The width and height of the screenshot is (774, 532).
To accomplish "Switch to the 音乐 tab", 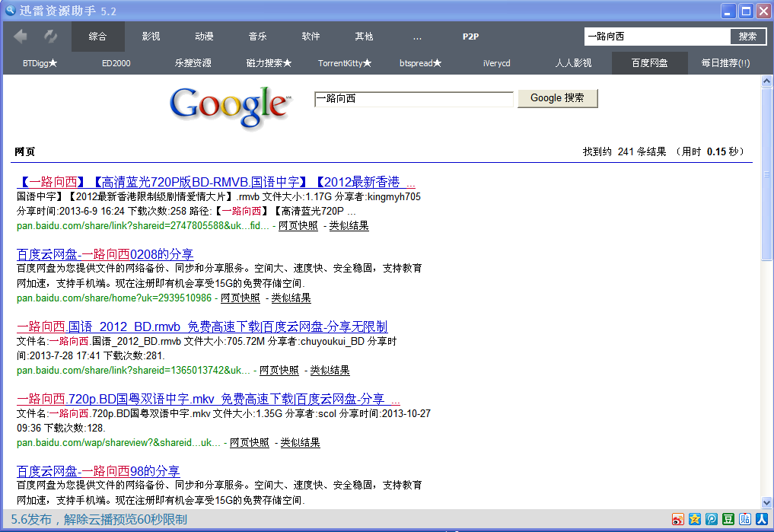I will coord(258,37).
